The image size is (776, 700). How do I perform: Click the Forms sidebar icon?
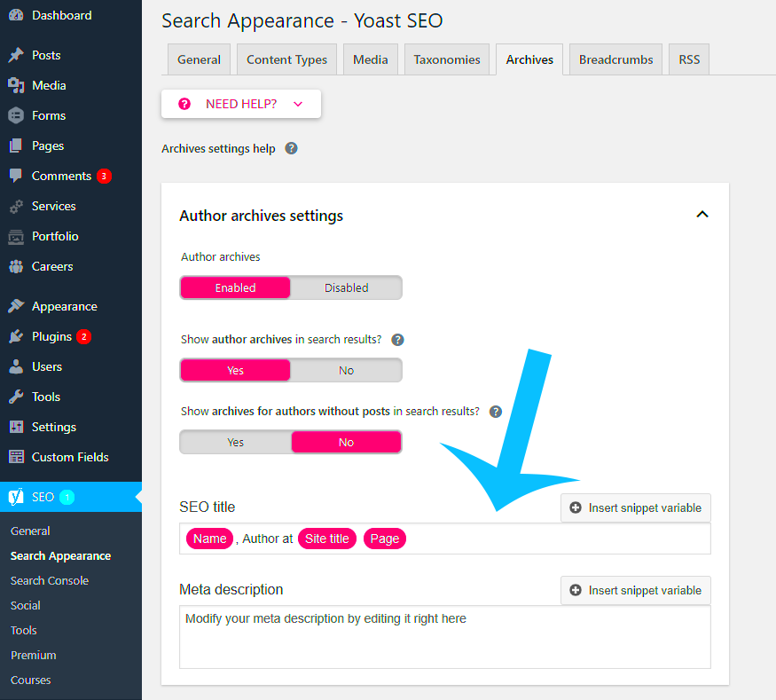click(x=16, y=115)
